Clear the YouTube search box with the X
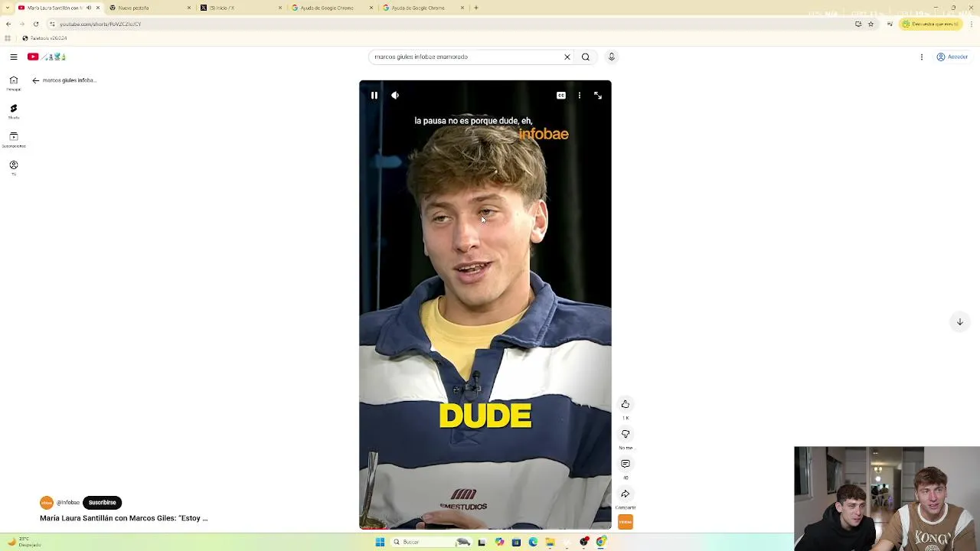 pyautogui.click(x=567, y=57)
